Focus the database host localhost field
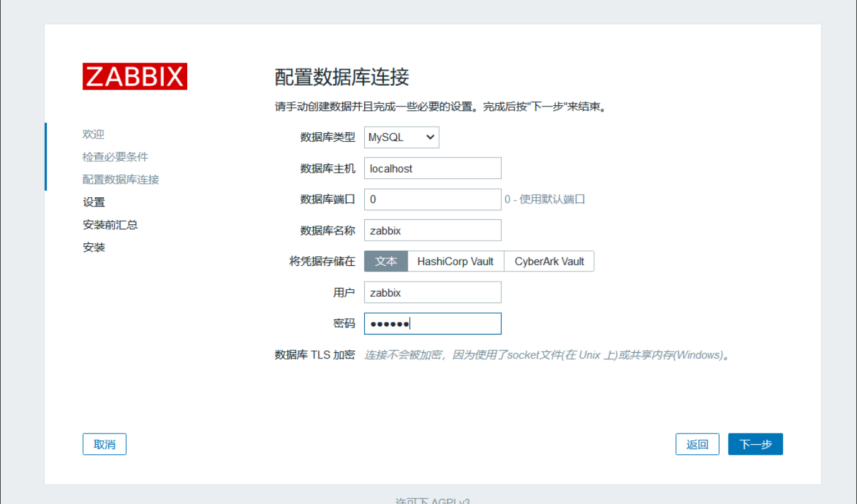The height and width of the screenshot is (504, 857). (x=433, y=168)
